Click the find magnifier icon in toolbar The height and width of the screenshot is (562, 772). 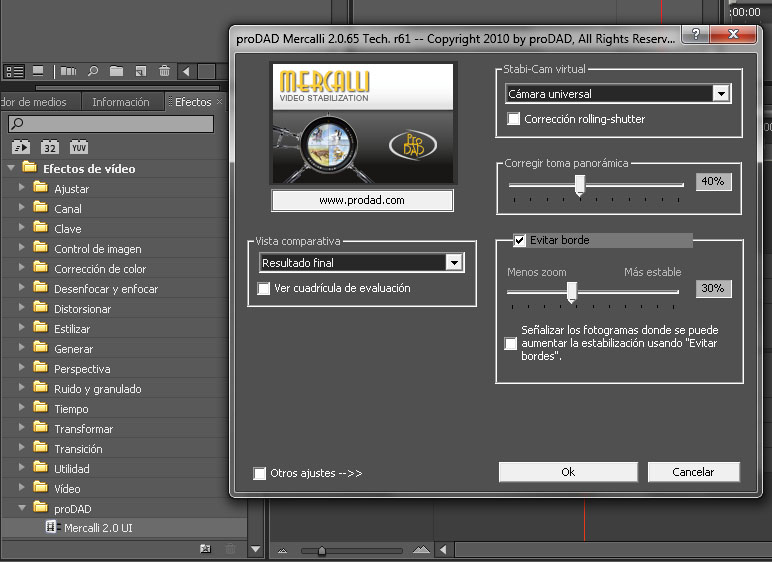(93, 72)
